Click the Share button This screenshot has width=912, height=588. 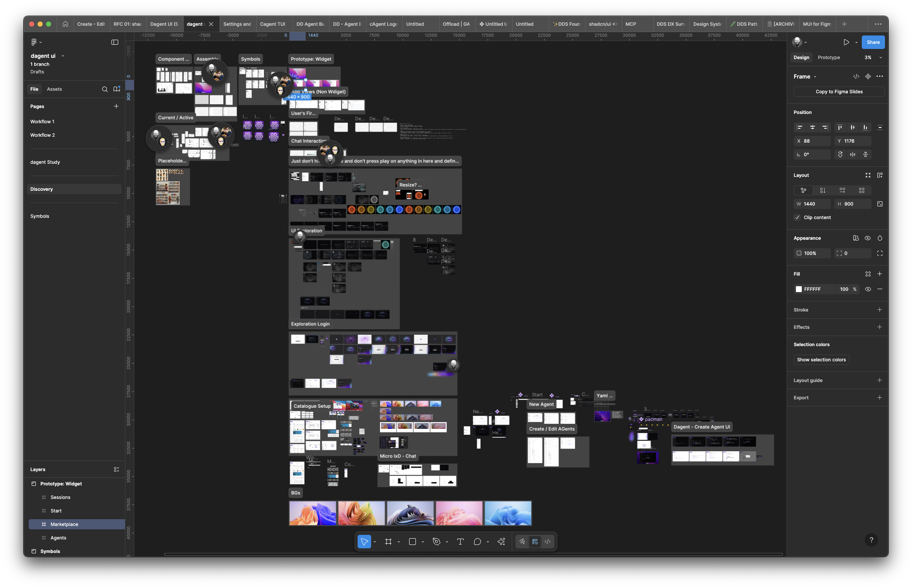point(873,42)
